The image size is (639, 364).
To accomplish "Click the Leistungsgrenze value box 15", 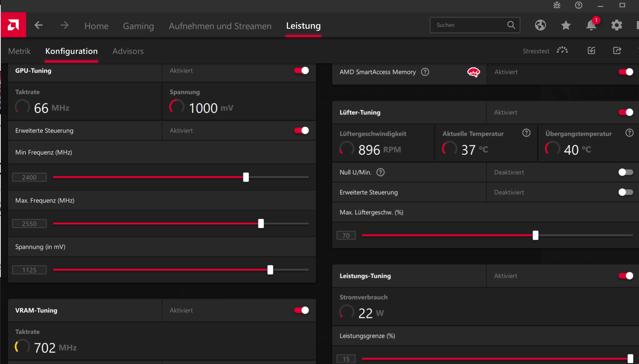I will pos(346,359).
